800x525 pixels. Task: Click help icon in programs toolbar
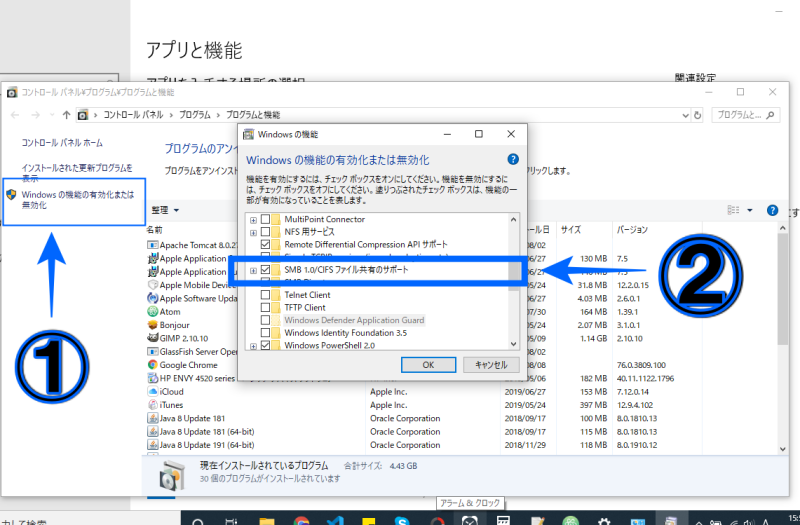click(772, 211)
